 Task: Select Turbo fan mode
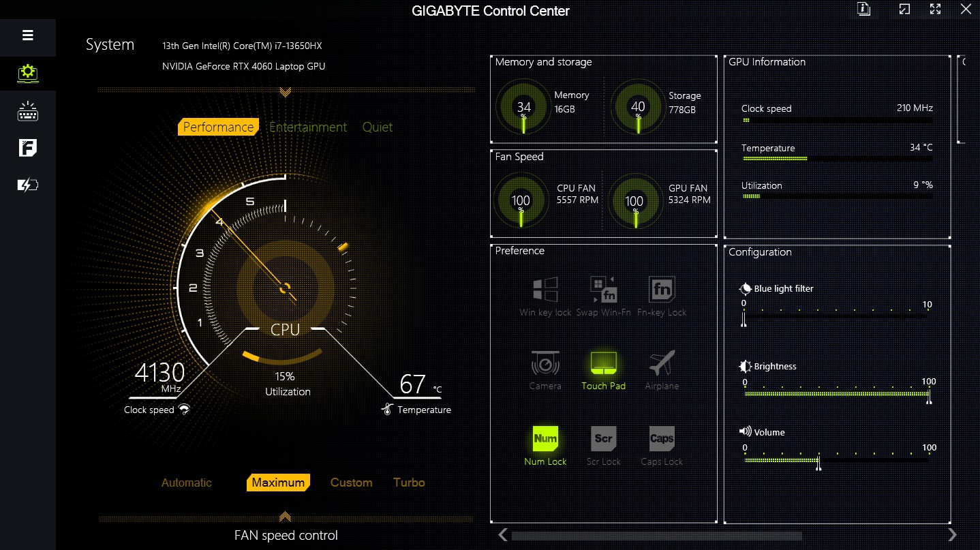pos(409,483)
